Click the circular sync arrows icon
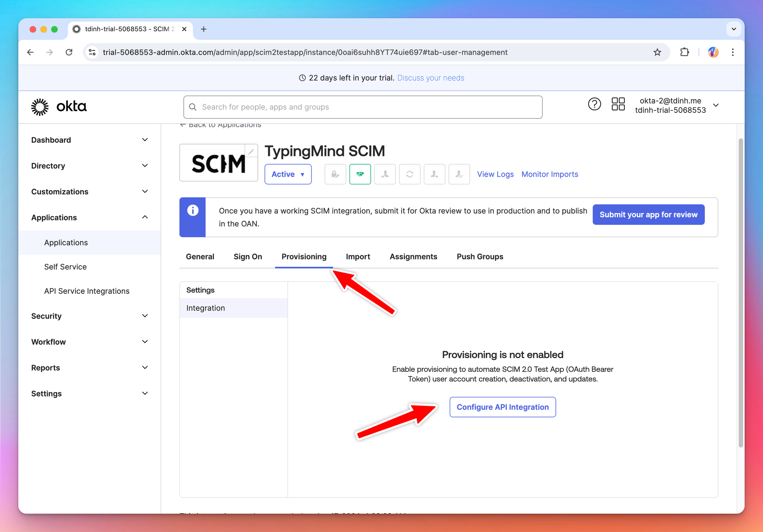763x532 pixels. (x=409, y=174)
